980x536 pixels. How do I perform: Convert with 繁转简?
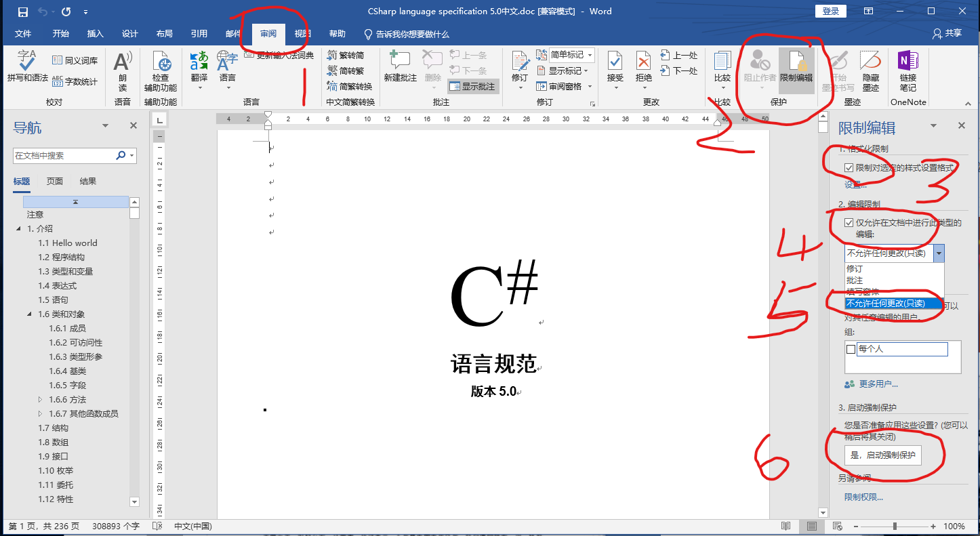click(346, 56)
